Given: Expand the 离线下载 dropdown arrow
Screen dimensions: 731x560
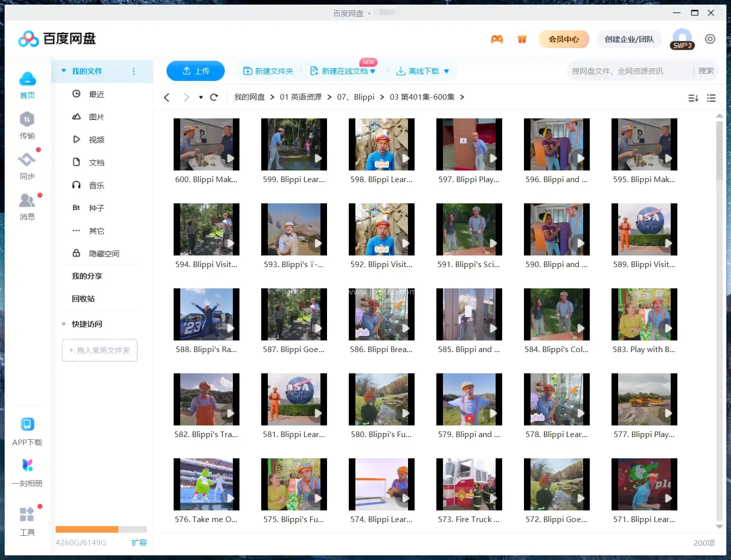Looking at the screenshot, I should click(x=446, y=71).
